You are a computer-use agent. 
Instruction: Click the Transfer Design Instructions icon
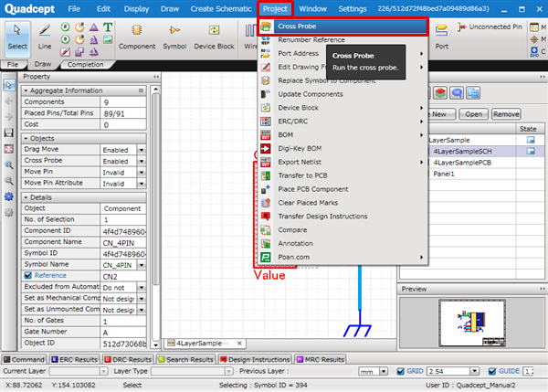pos(266,217)
